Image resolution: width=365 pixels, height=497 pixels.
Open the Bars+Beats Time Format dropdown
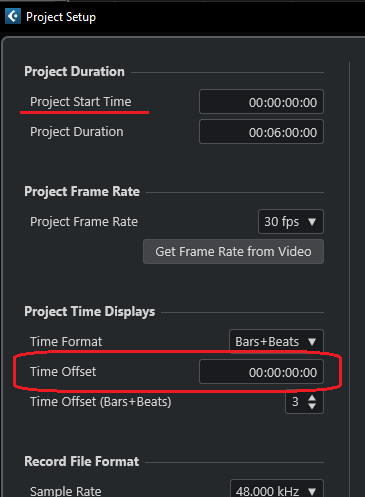tap(276, 341)
